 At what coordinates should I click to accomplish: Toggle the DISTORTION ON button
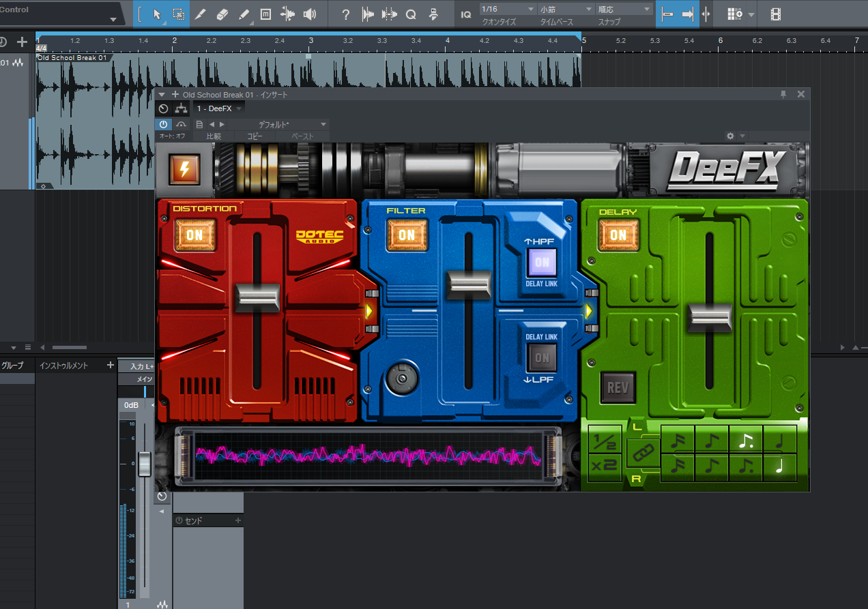coord(194,235)
